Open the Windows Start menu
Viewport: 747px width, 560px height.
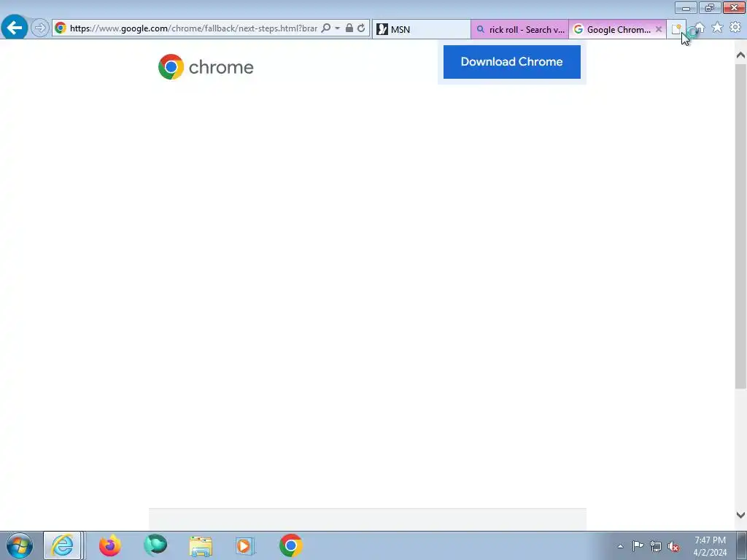click(x=20, y=545)
